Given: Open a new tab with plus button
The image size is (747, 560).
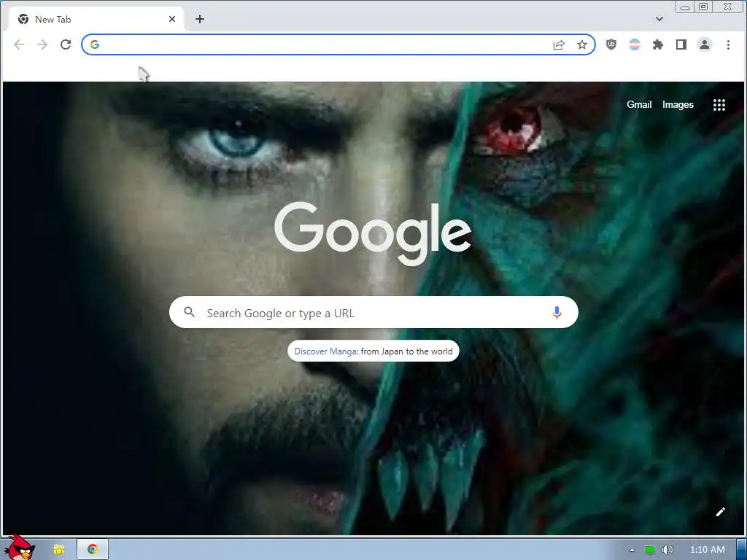Looking at the screenshot, I should click(200, 19).
